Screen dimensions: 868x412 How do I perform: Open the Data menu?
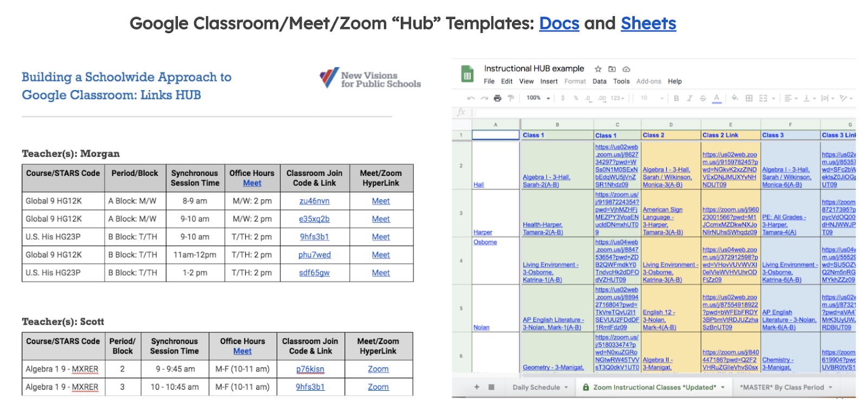pyautogui.click(x=599, y=81)
